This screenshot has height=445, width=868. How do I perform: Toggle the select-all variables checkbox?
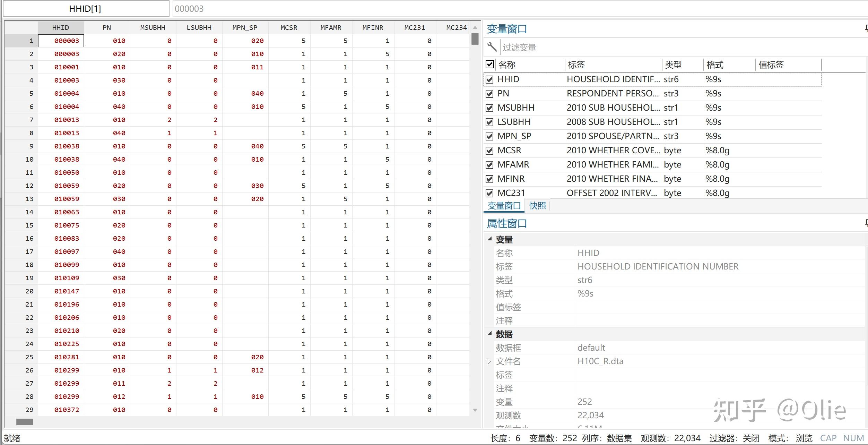[489, 65]
